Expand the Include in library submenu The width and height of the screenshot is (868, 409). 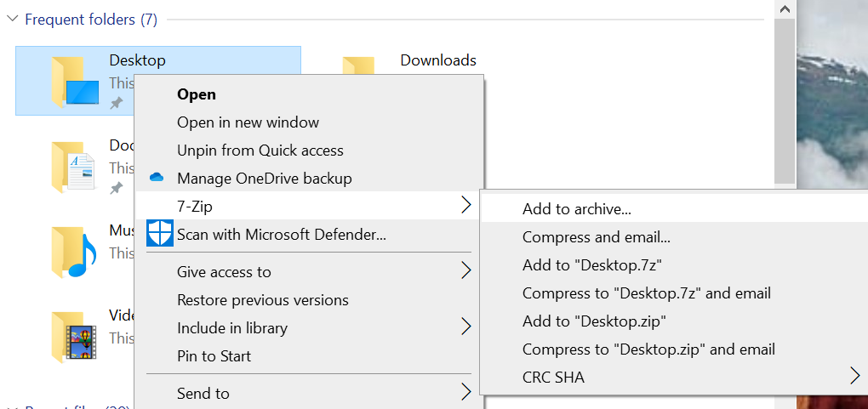(465, 327)
